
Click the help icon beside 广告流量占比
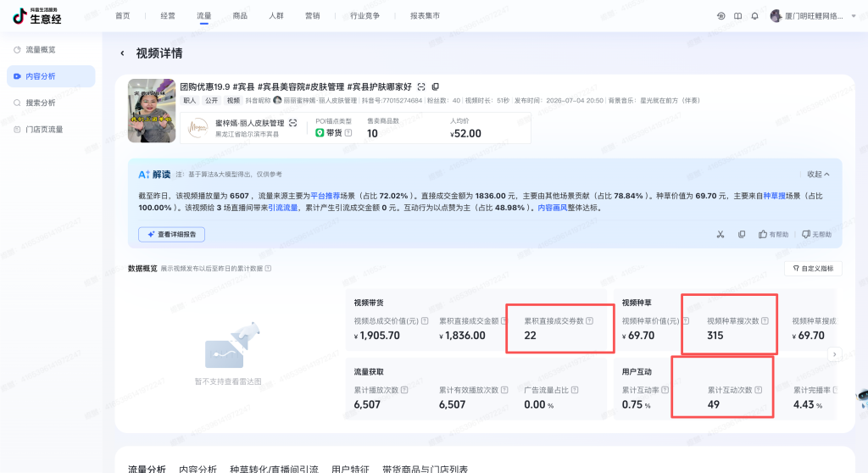tap(575, 390)
